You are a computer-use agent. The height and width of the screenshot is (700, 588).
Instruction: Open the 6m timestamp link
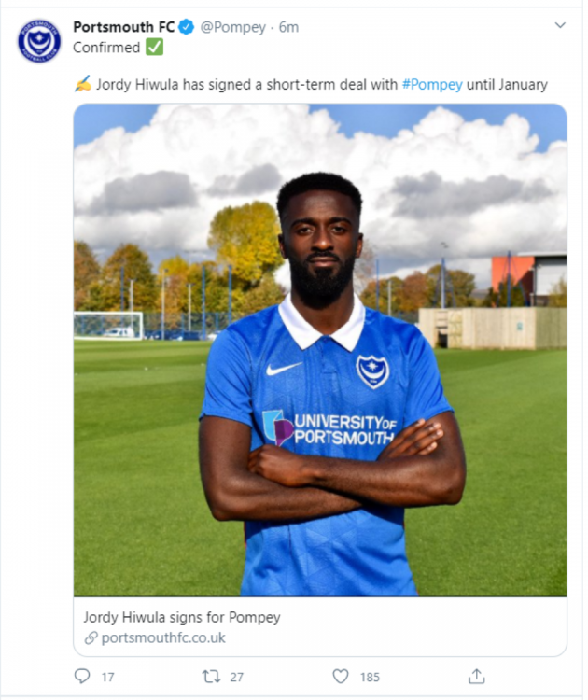(288, 27)
